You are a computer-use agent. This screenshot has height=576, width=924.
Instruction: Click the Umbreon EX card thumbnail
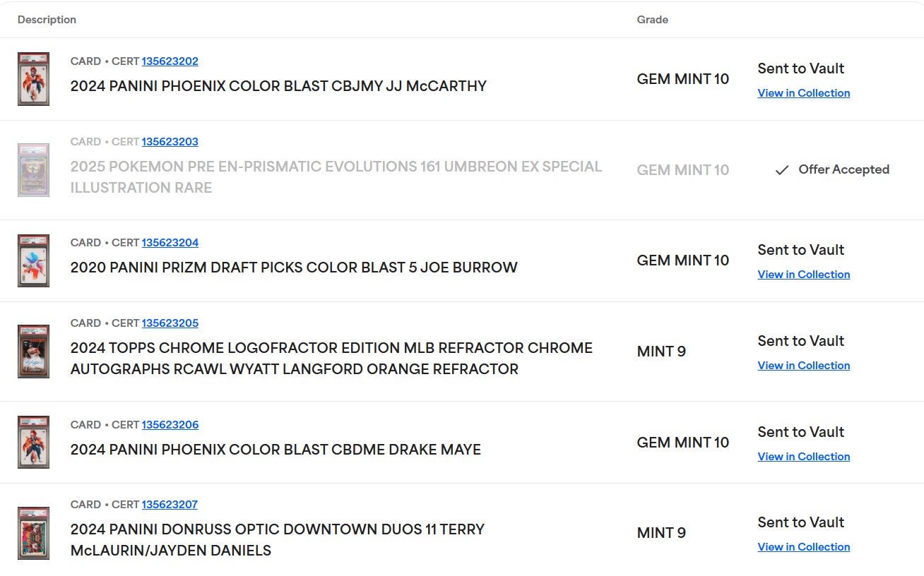coord(33,170)
